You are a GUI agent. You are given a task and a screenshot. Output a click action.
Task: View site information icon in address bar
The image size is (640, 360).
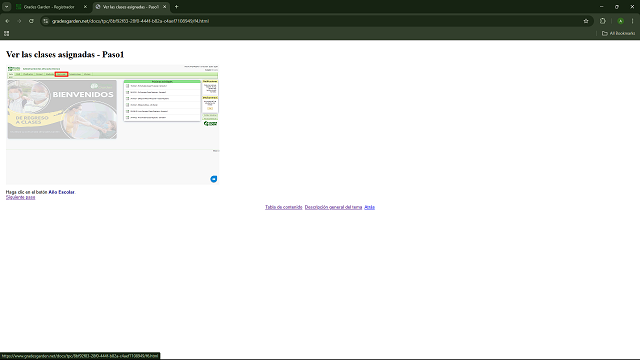tap(46, 21)
